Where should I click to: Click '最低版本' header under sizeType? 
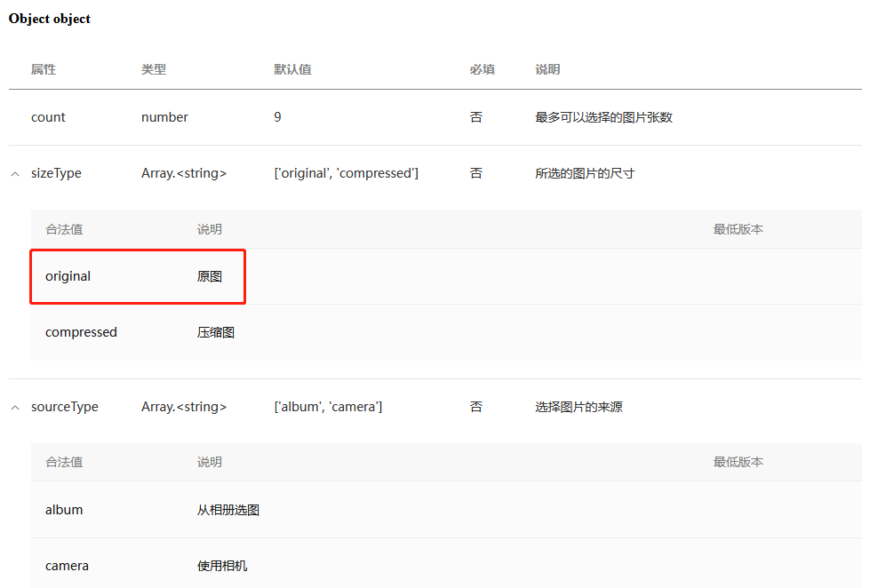point(738,229)
